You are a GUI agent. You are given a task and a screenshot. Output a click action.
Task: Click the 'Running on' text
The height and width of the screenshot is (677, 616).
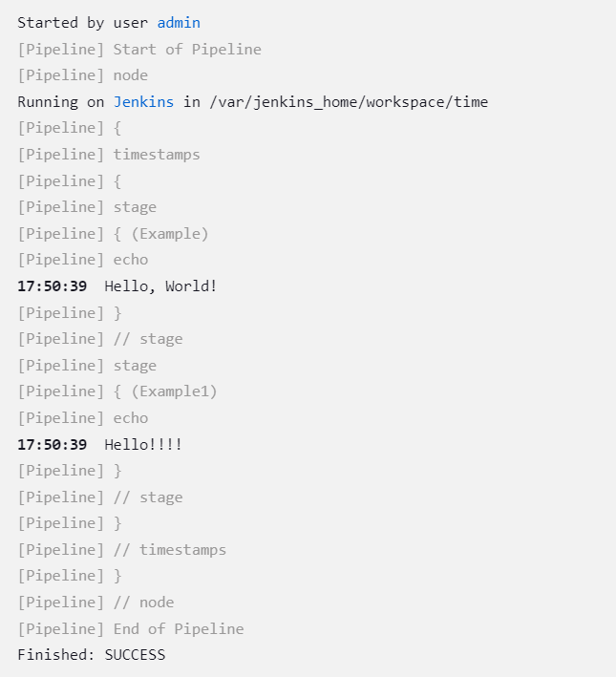[x=61, y=102]
